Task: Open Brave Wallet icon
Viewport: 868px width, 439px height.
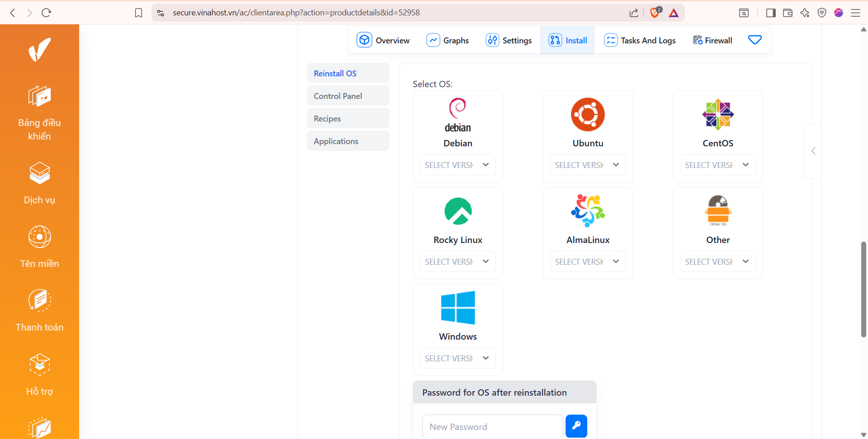Action: 788,13
